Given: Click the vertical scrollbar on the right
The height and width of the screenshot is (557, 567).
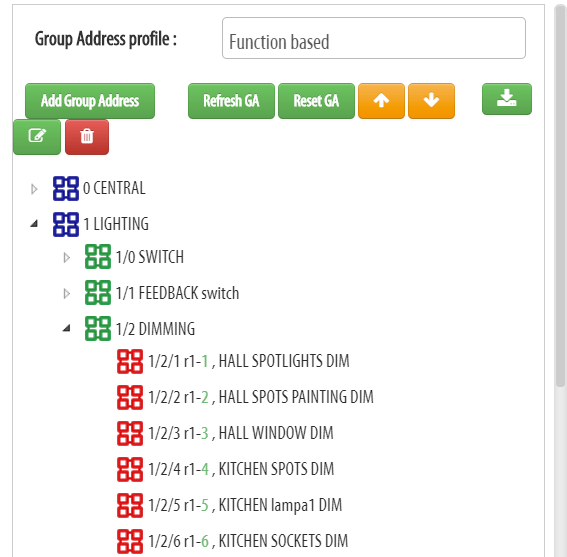Looking at the screenshot, I should [x=560, y=195].
